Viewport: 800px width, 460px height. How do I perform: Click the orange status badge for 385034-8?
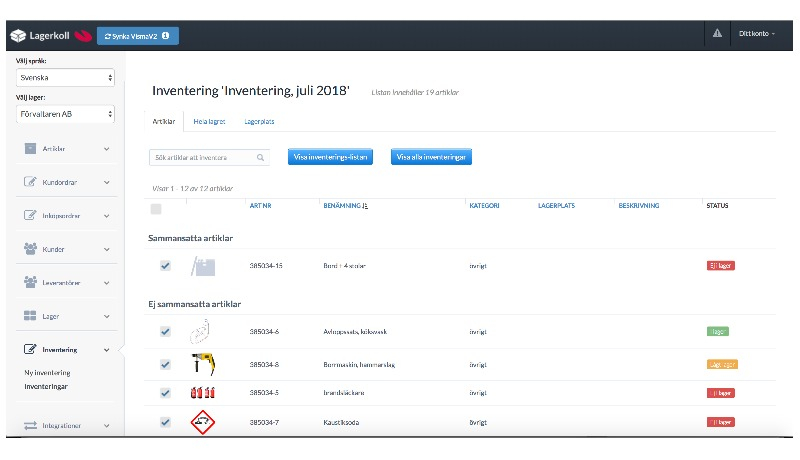(722, 364)
